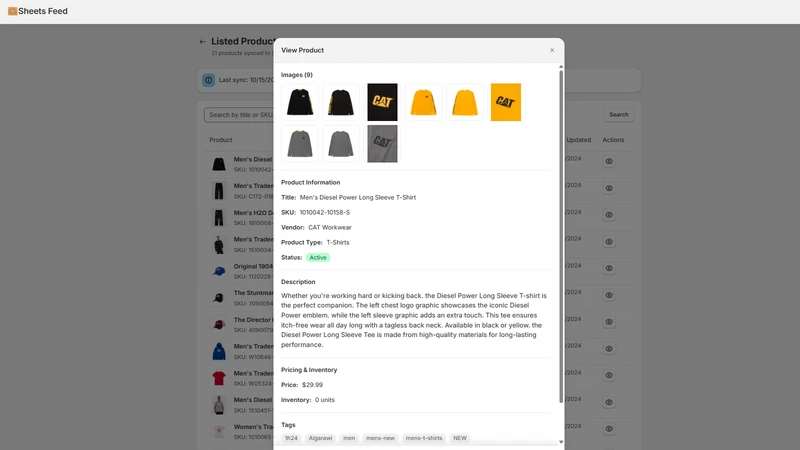Click the Product column header
Image resolution: width=800 pixels, height=450 pixels.
(220, 140)
